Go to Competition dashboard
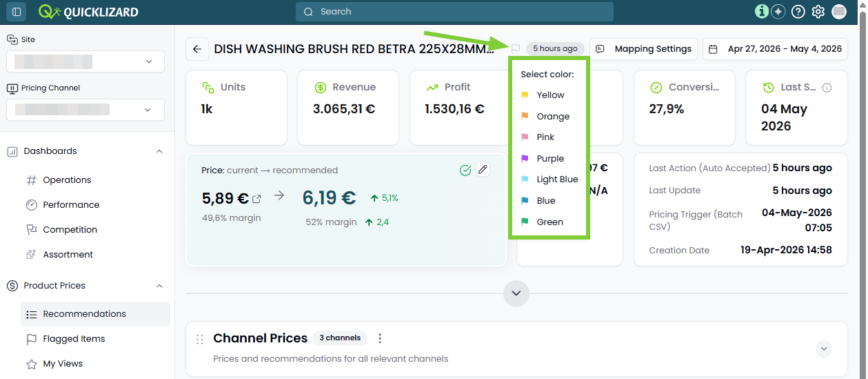 pyautogui.click(x=70, y=230)
